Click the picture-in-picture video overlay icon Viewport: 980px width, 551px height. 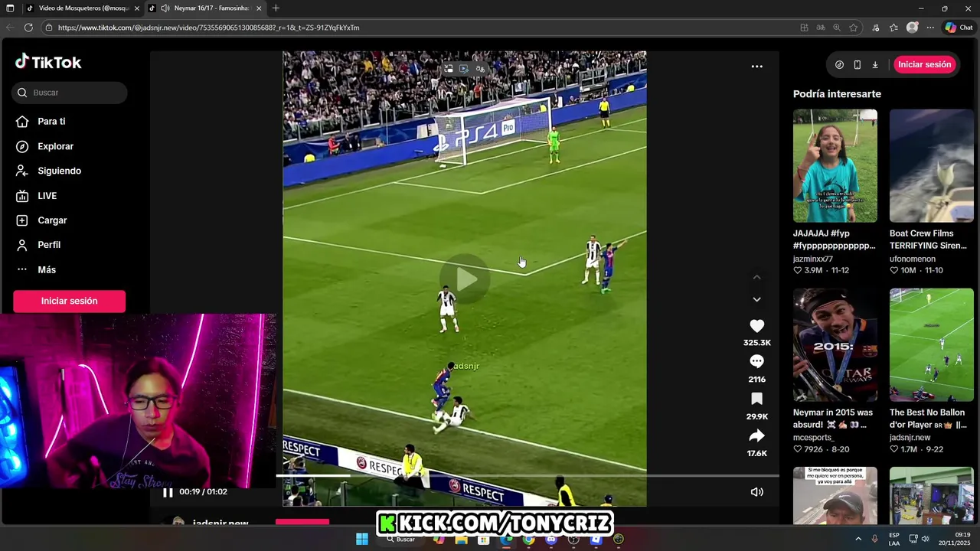(449, 69)
